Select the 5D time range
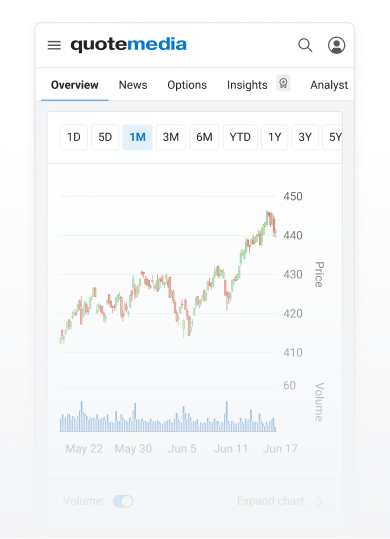The height and width of the screenshot is (539, 390). pyautogui.click(x=105, y=137)
